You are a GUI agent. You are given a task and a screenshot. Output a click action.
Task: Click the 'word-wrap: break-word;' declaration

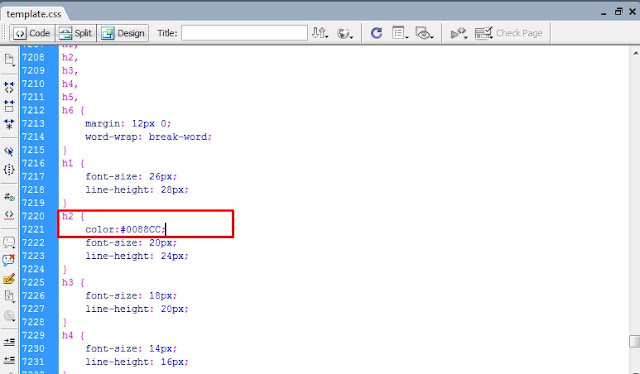pyautogui.click(x=149, y=137)
